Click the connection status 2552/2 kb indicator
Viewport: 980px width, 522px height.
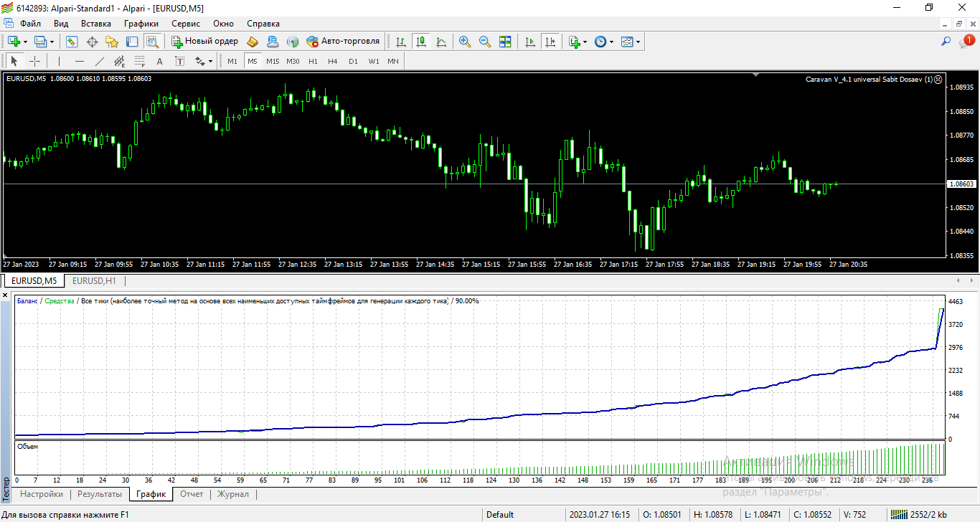tap(918, 514)
